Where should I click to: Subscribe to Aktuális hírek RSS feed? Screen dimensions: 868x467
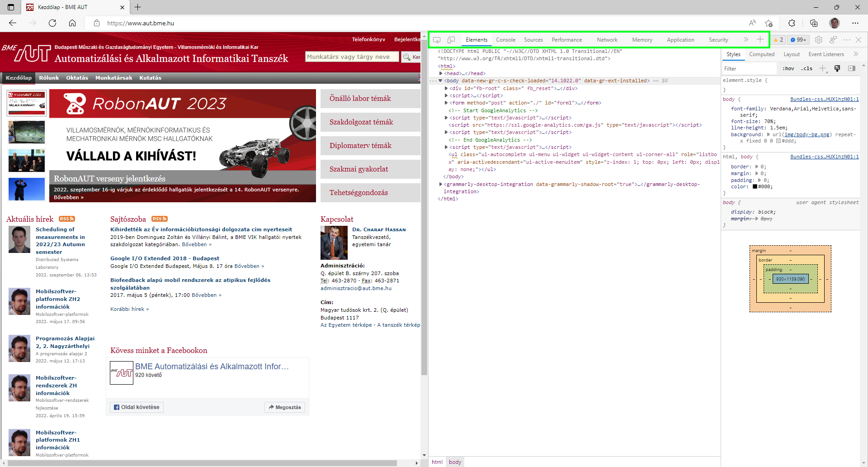tap(67, 219)
